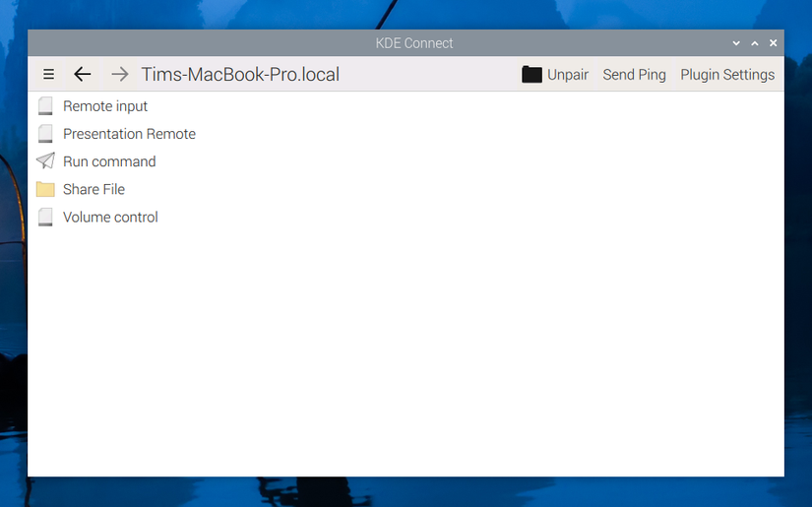Click the Remote input device icon
The width and height of the screenshot is (812, 507).
point(45,106)
